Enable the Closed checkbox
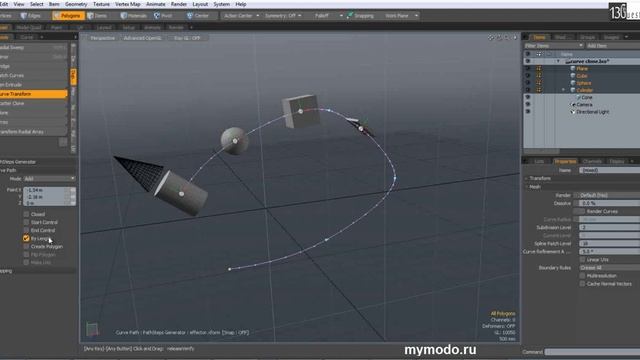 click(26, 214)
